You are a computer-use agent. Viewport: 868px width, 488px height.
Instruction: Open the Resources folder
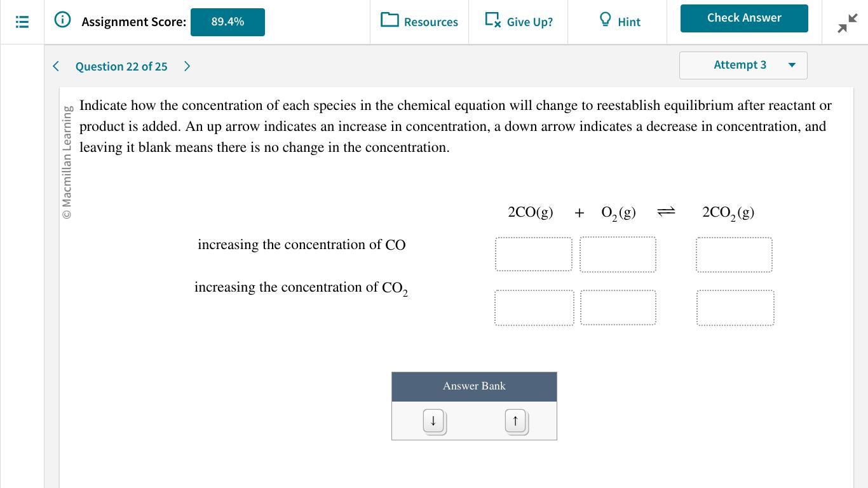click(x=419, y=22)
